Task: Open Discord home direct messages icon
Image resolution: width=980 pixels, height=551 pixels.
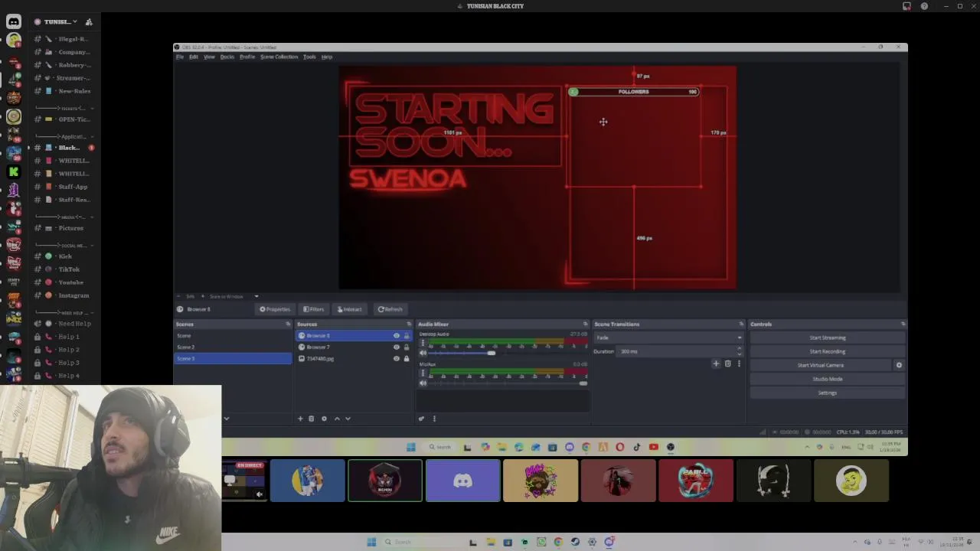Action: click(14, 21)
